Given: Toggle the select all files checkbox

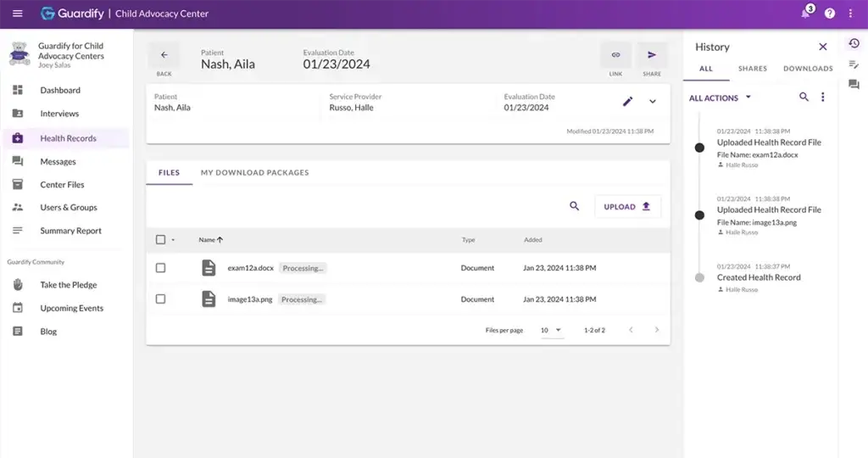Looking at the screenshot, I should [161, 240].
